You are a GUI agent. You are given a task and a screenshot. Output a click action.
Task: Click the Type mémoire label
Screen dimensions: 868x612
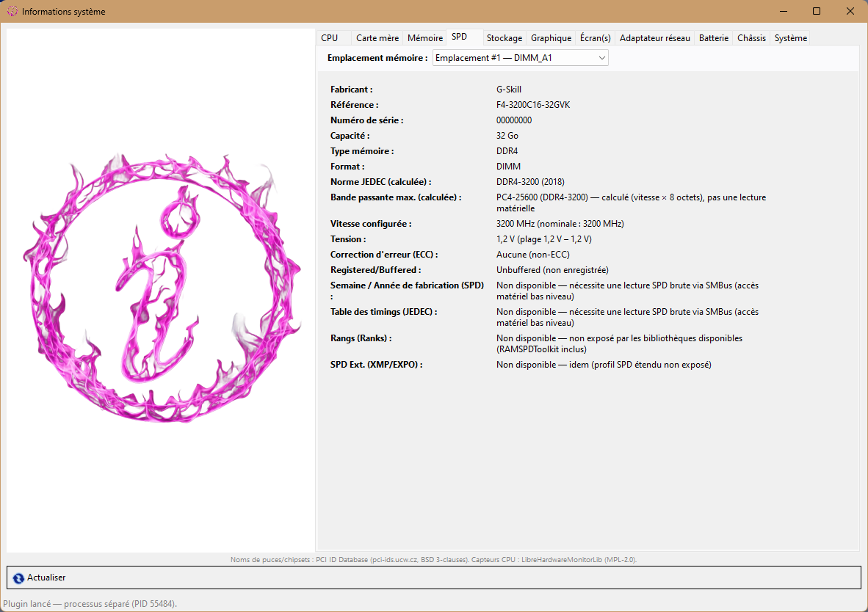click(362, 151)
